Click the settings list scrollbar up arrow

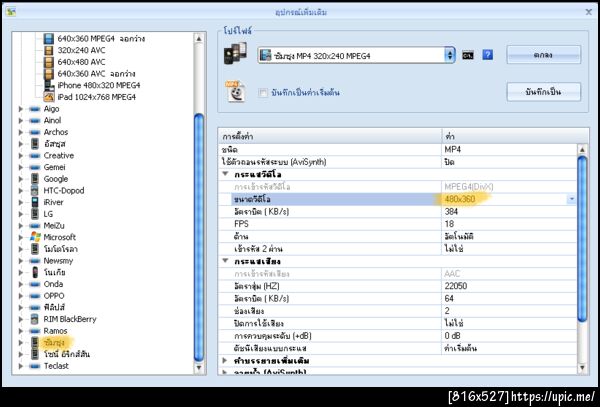[x=582, y=150]
